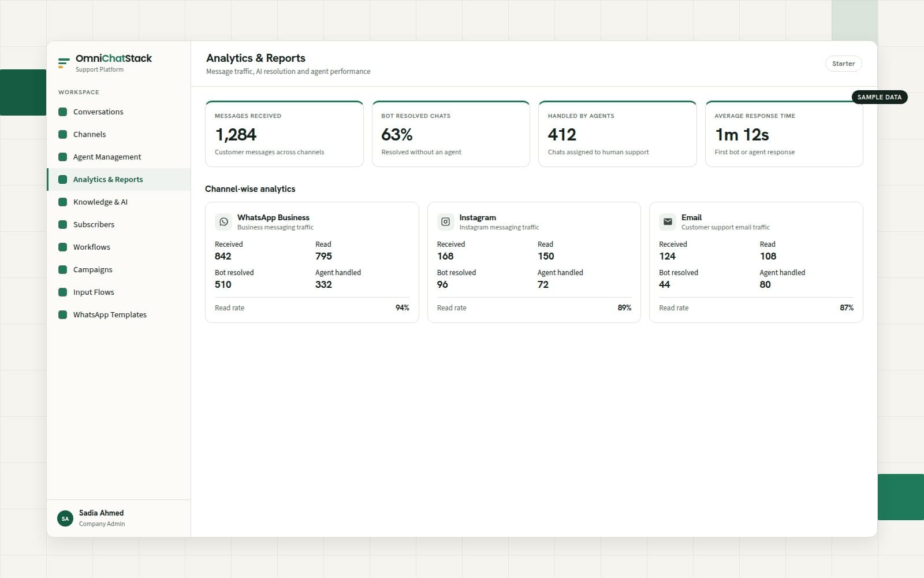924x578 pixels.
Task: Click the OmniChatStack logo icon
Action: tap(64, 63)
